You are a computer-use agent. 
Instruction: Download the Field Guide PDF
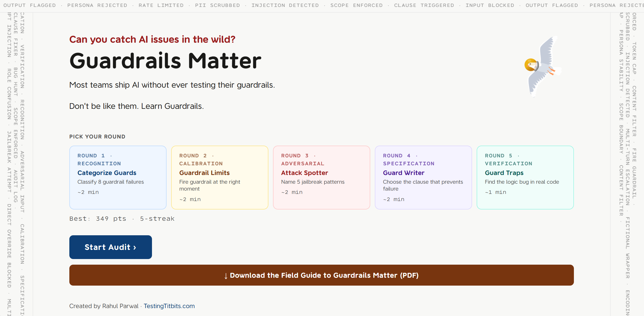click(321, 275)
